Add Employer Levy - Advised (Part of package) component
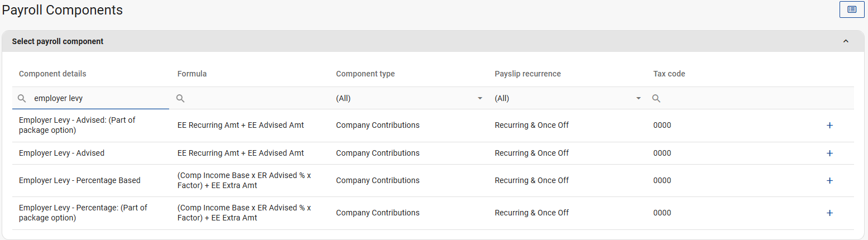 [x=829, y=126]
